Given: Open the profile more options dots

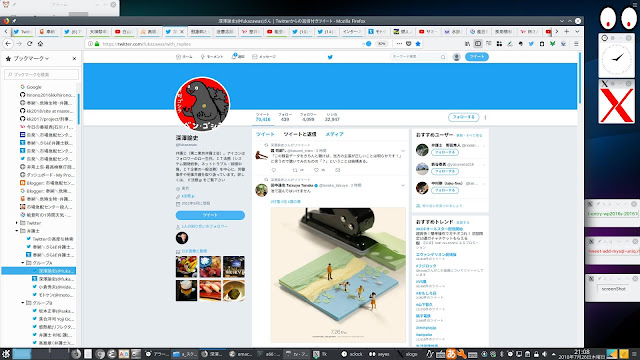Looking at the screenshot, I should coord(485,117).
